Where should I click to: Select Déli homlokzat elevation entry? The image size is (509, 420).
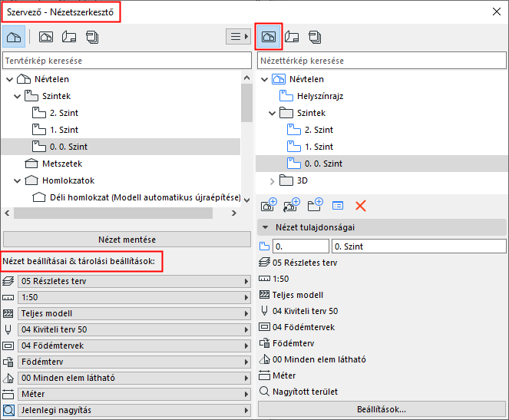(145, 197)
